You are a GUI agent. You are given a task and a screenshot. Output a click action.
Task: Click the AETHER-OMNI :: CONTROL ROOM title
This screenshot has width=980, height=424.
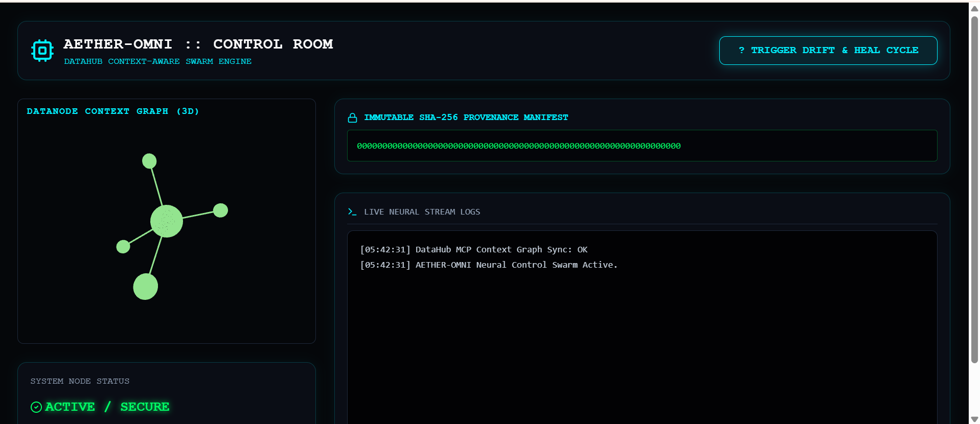(198, 44)
